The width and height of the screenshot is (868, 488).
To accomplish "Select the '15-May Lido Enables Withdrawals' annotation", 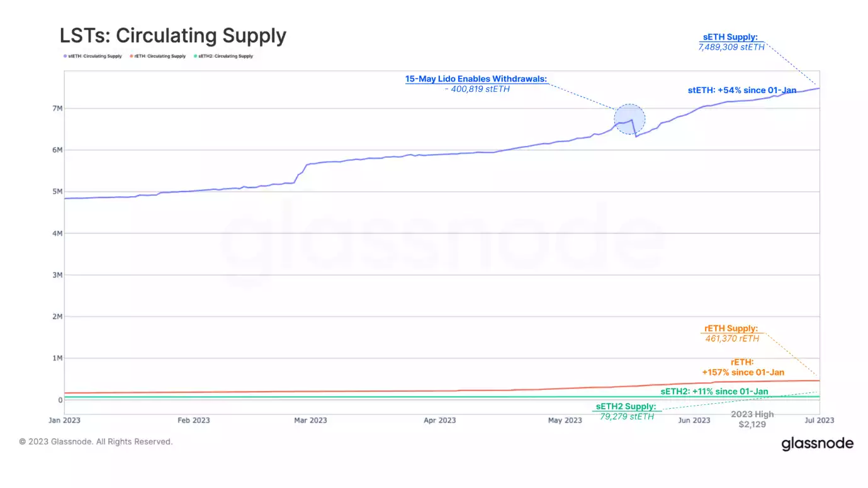I will 475,79.
